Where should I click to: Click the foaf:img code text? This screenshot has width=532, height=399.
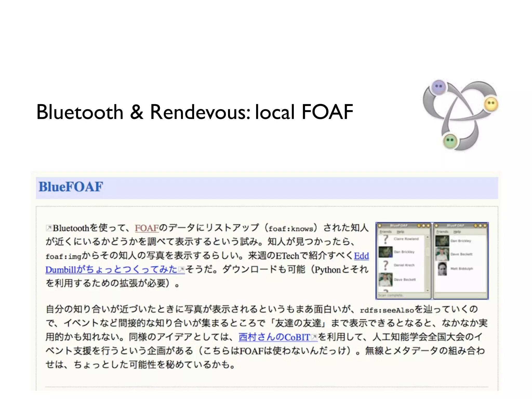tap(63, 257)
